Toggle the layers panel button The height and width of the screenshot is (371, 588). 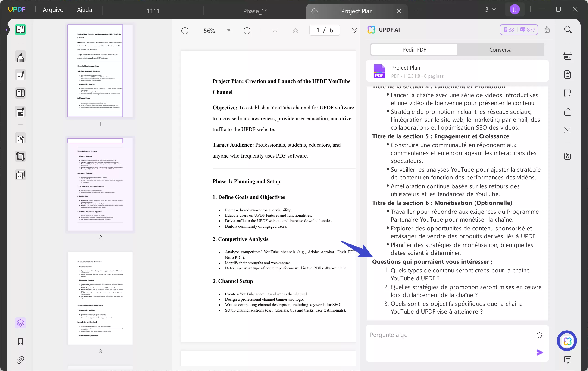[x=20, y=323]
